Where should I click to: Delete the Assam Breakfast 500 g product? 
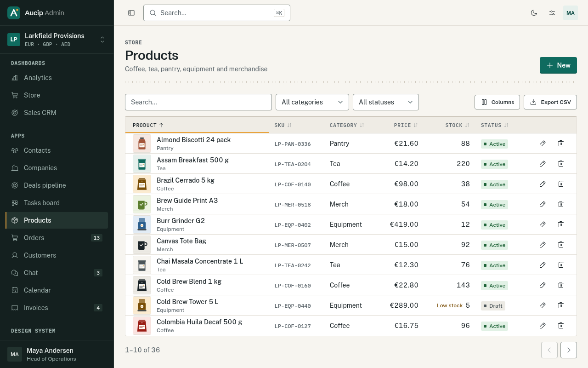pyautogui.click(x=561, y=164)
